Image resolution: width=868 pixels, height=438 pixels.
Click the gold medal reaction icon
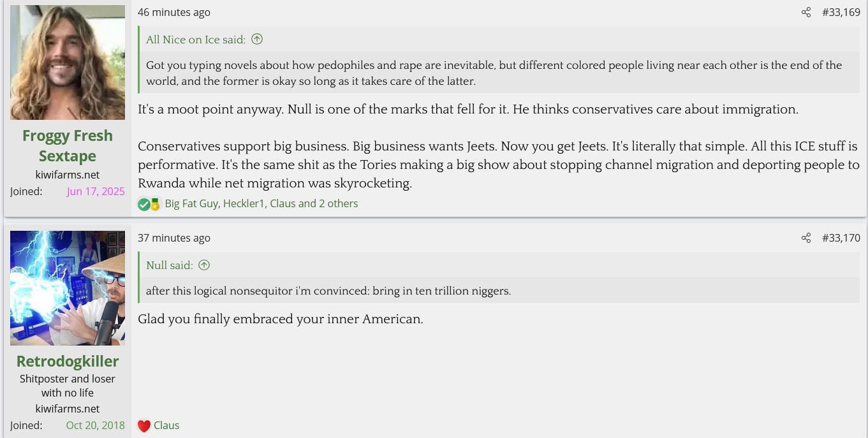[155, 204]
